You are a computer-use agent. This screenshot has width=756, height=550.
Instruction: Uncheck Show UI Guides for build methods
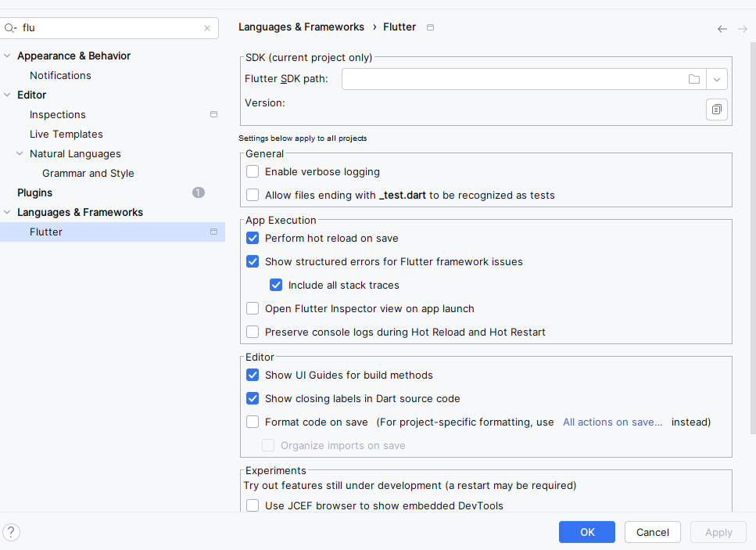(253, 375)
